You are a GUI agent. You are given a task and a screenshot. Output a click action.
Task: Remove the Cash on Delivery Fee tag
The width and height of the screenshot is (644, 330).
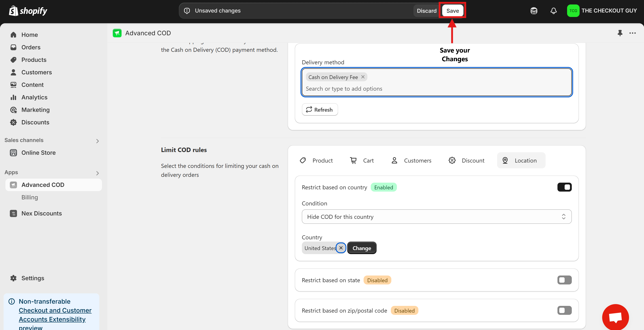click(x=363, y=77)
